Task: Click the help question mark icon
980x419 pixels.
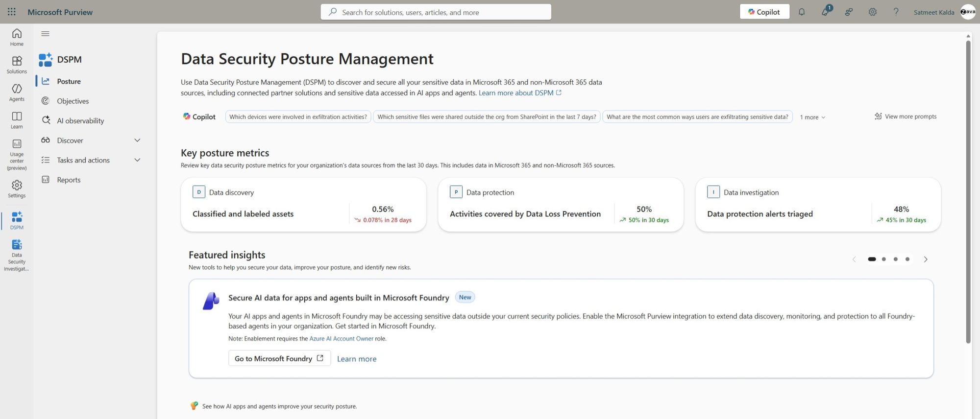Action: click(x=896, y=12)
